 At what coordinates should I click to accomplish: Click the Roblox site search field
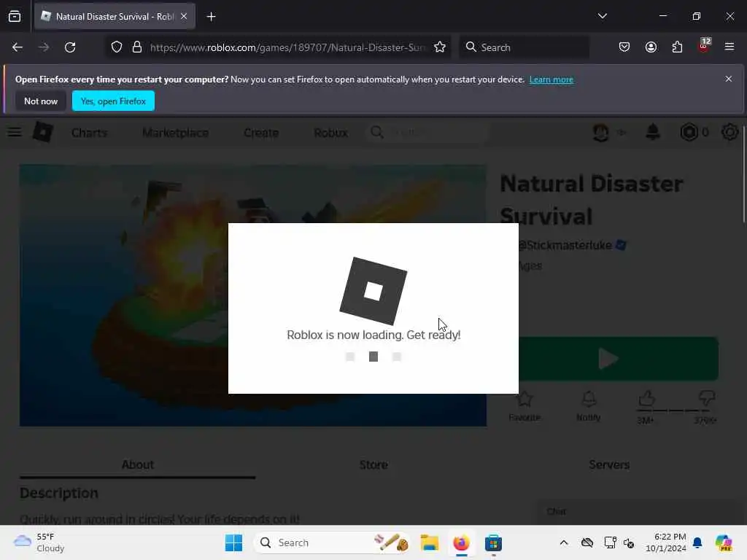click(x=427, y=133)
